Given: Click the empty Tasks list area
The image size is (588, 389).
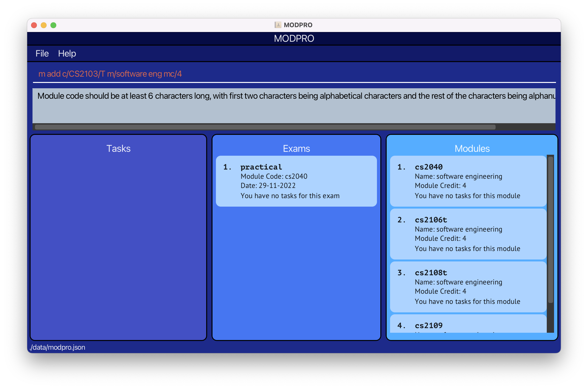Looking at the screenshot, I should coord(118,246).
